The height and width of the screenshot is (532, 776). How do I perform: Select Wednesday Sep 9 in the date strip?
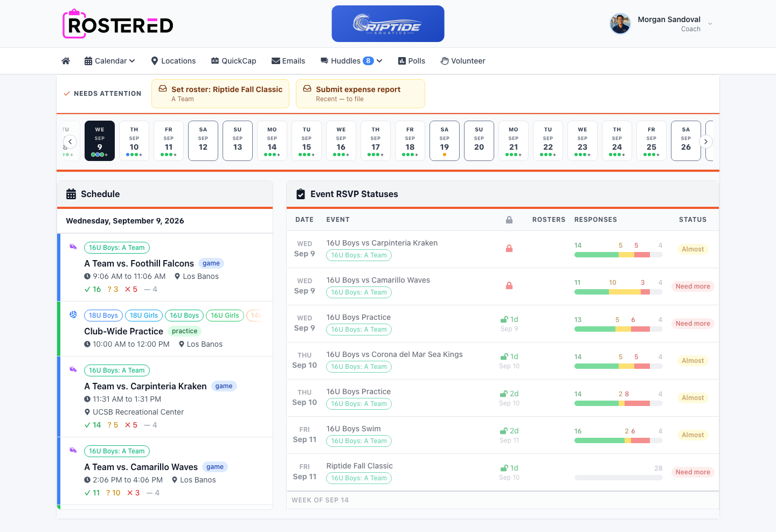coord(100,141)
